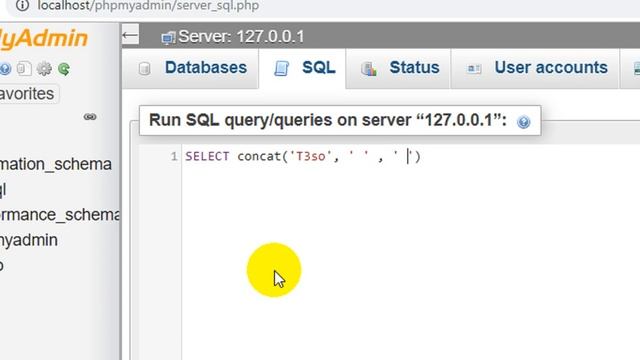Click the Server 127.0.0.1 breadcrumb link
Image resolution: width=640 pixels, height=360 pixels.
point(241,37)
